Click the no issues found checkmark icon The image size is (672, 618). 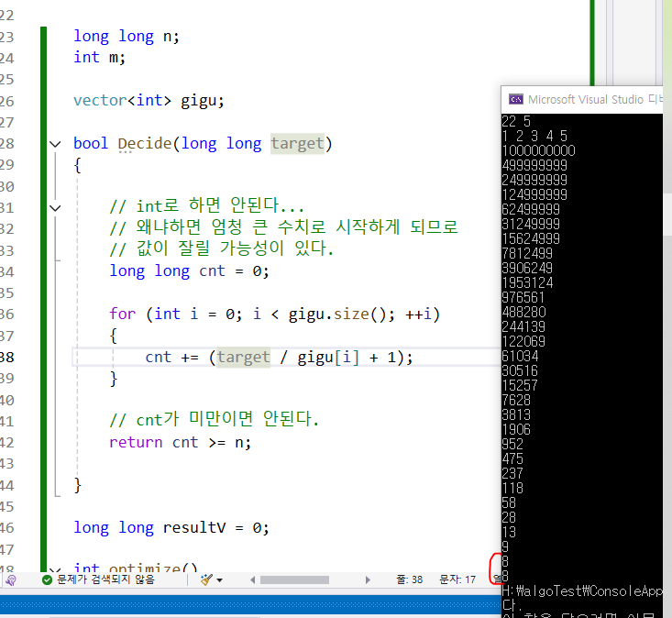(47, 579)
